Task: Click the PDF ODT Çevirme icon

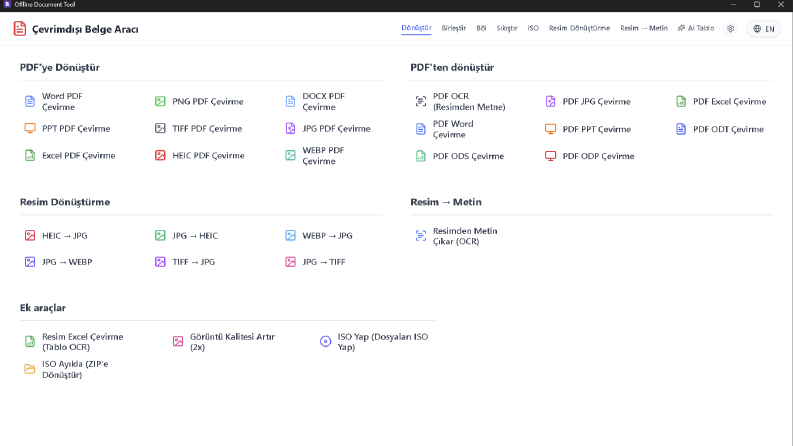Action: pyautogui.click(x=681, y=129)
